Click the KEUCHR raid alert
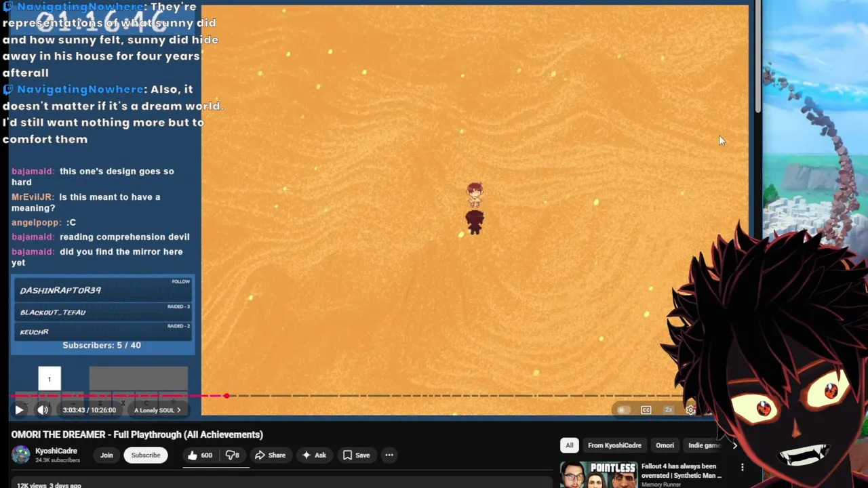This screenshot has width=868, height=488. coord(102,331)
